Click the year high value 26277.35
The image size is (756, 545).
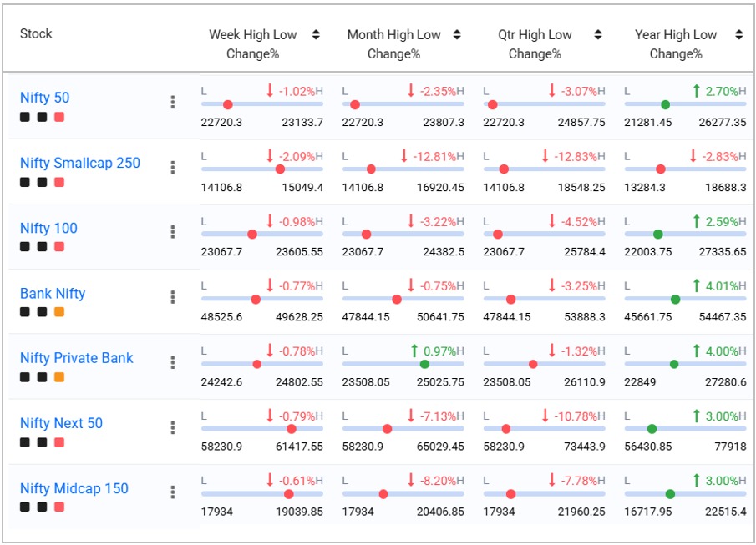723,123
